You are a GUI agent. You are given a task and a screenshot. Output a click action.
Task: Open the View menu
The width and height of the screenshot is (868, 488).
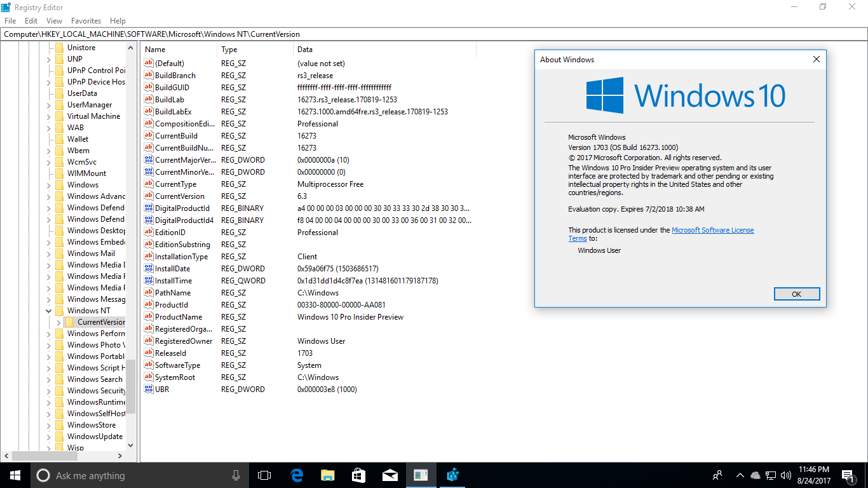coord(54,21)
